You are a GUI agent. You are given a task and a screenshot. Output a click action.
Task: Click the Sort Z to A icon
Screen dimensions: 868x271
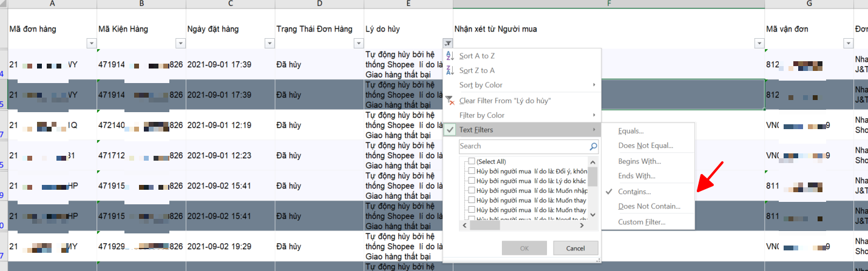click(x=450, y=70)
